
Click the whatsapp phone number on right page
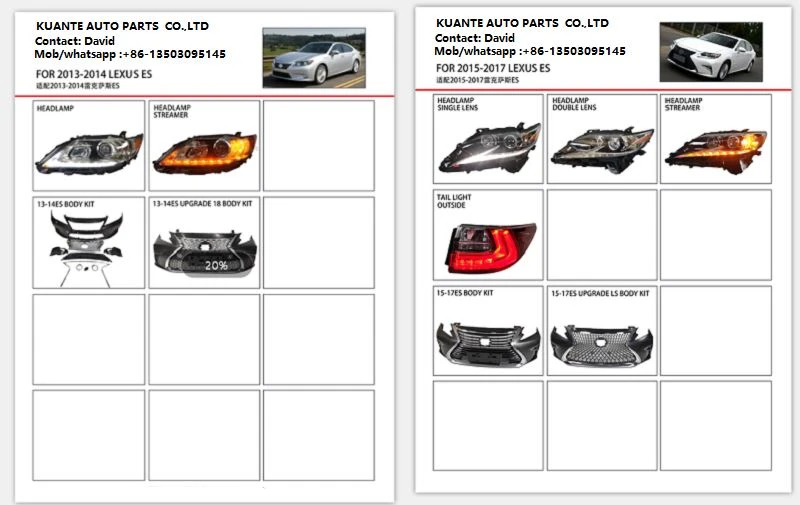pos(575,51)
